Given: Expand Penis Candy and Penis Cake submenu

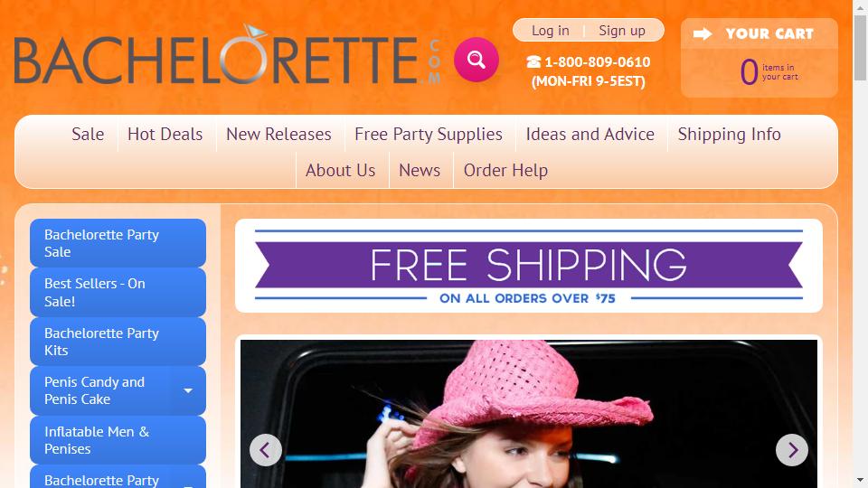Looking at the screenshot, I should pos(188,390).
